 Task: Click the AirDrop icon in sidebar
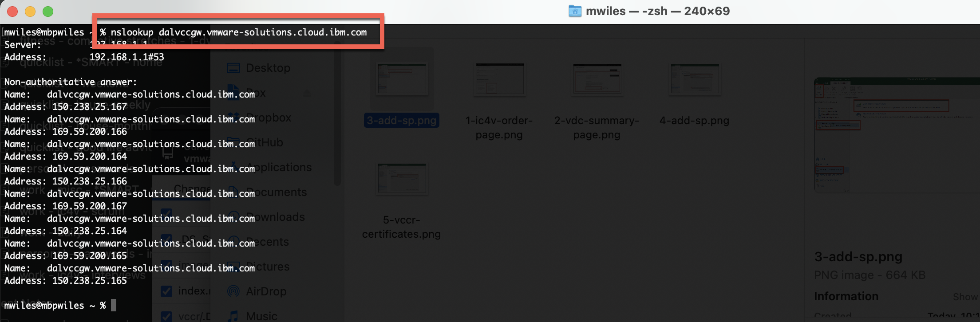pos(233,291)
